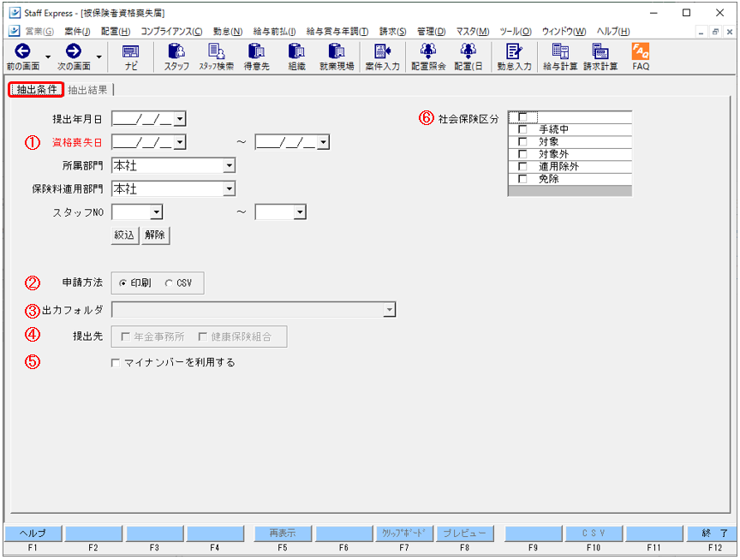Expand the 出力フォルダ folder dropdown

point(391,309)
